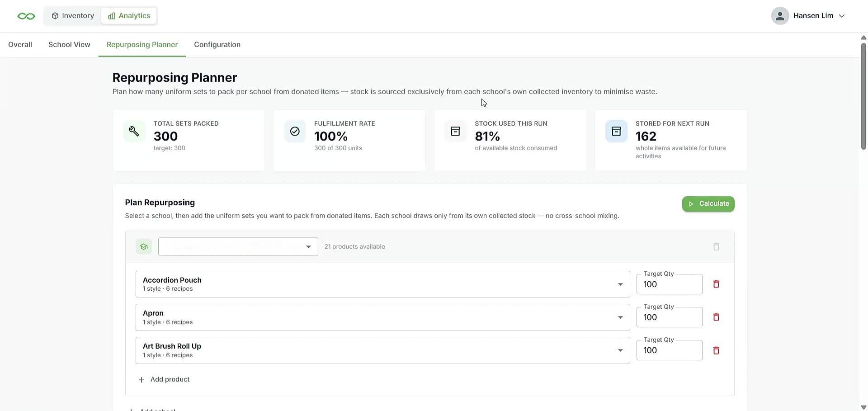The image size is (868, 411).
Task: Click the green infinity logo
Action: pos(26,16)
